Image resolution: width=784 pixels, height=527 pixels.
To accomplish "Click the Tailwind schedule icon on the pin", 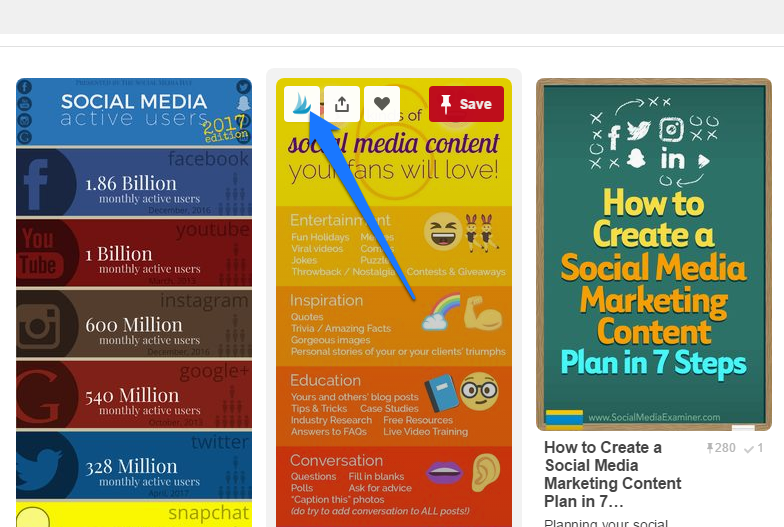I will tap(302, 104).
